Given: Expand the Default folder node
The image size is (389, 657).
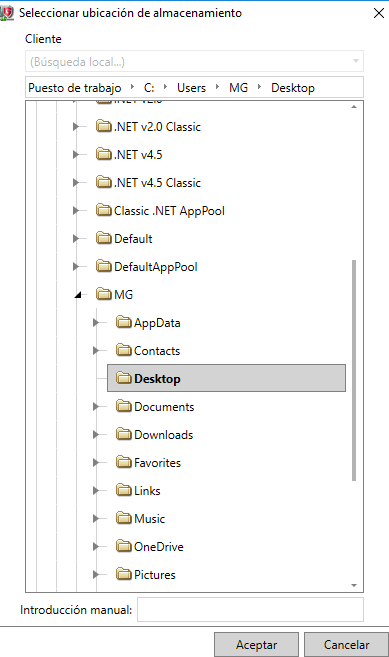Looking at the screenshot, I should pyautogui.click(x=76, y=238).
